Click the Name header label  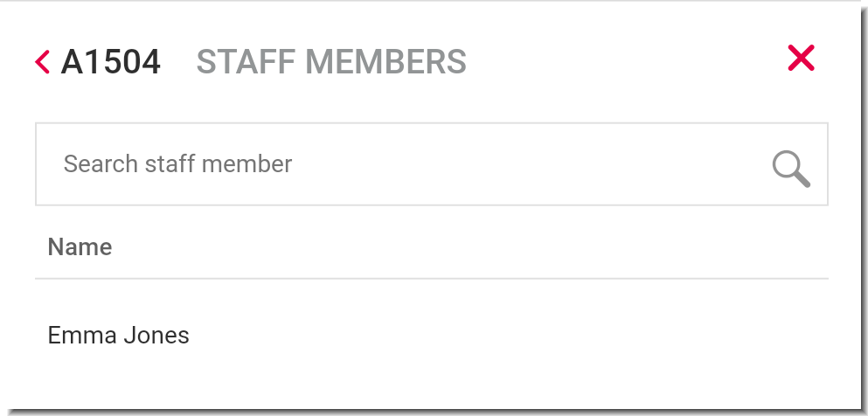pos(80,246)
